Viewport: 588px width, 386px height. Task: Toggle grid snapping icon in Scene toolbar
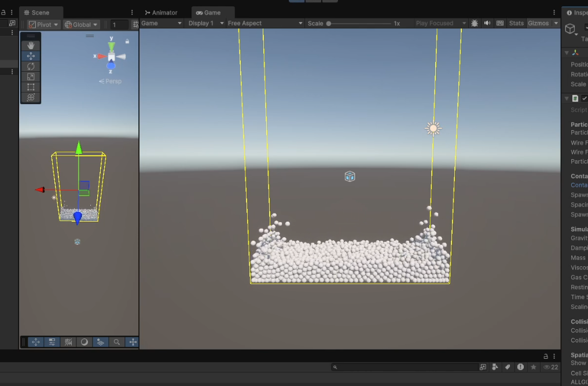pyautogui.click(x=135, y=24)
